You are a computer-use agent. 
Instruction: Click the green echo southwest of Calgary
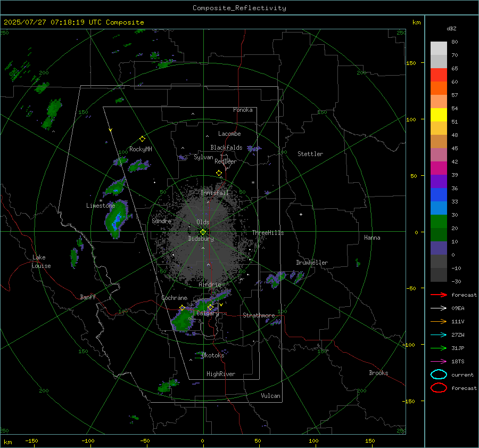[183, 321]
